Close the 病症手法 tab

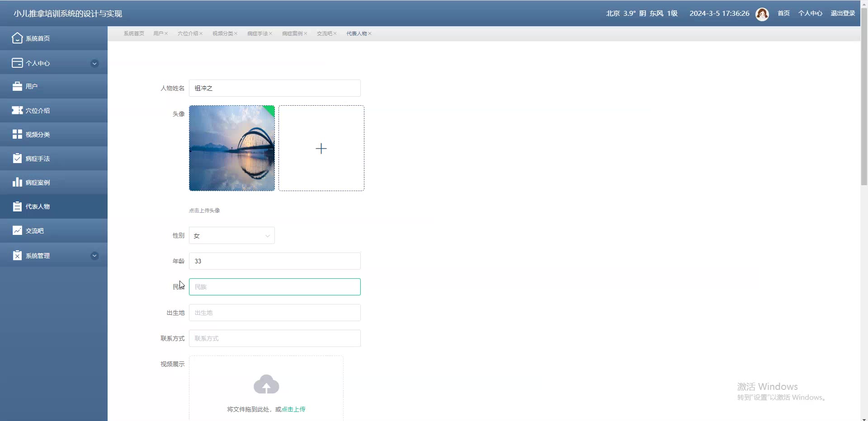coord(271,33)
